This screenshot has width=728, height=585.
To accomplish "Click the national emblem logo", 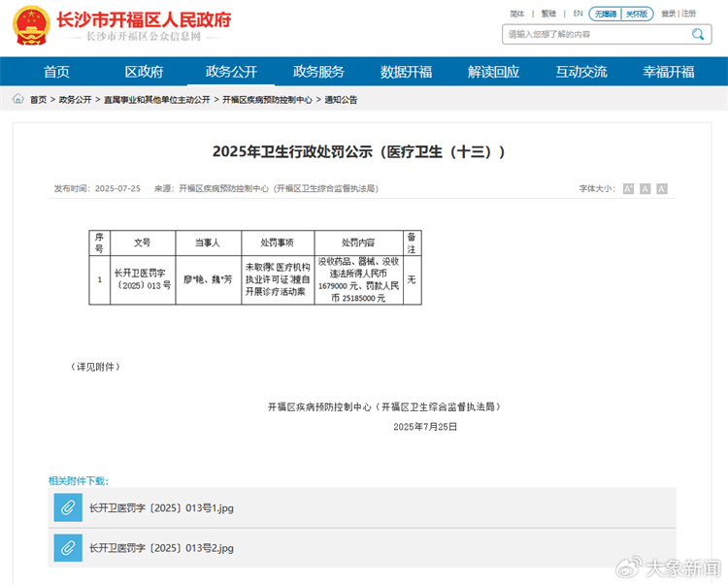I will tap(31, 26).
